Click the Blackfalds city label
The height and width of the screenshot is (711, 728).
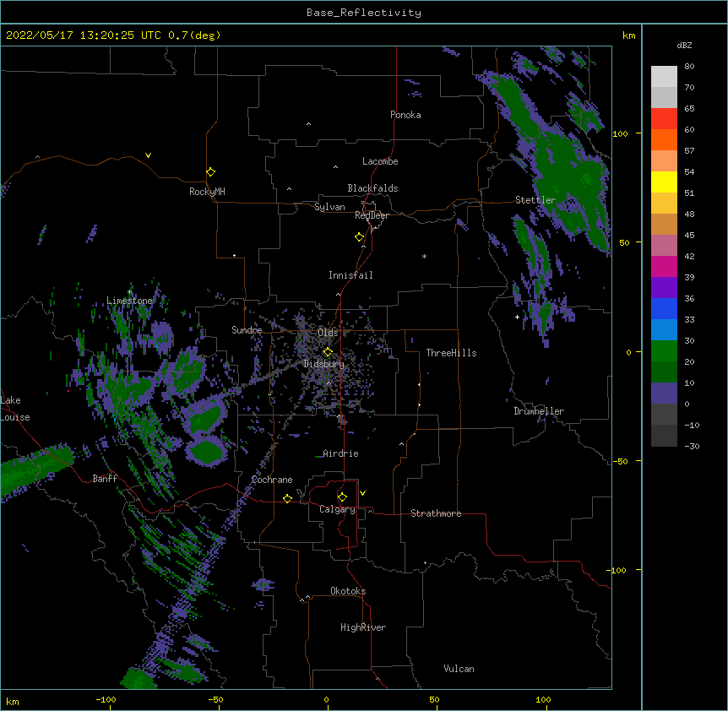pos(372,188)
